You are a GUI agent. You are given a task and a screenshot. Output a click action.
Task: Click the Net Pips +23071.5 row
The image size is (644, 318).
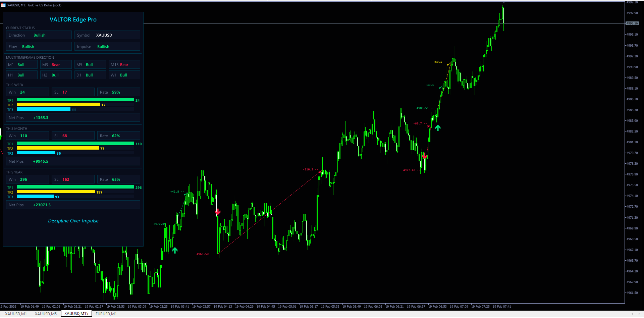73,205
